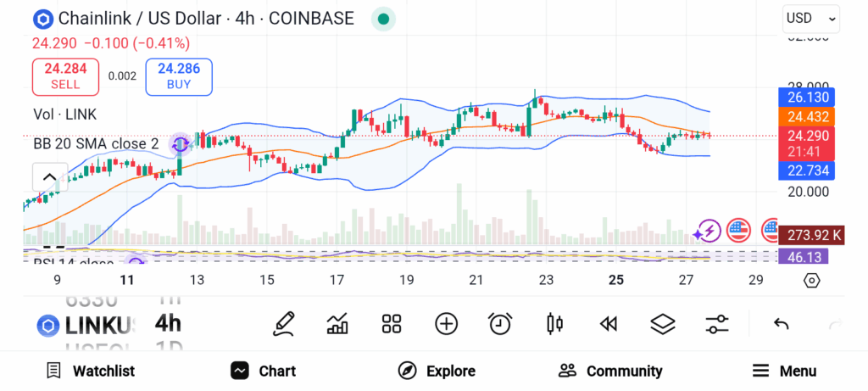Tap the green market status dot

click(x=382, y=20)
